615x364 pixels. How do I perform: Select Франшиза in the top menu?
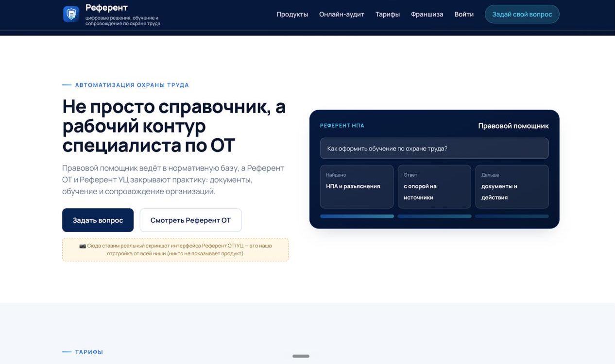click(427, 14)
